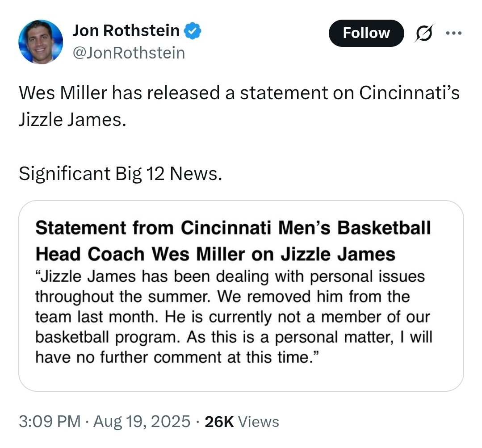Click the "throughout the summer" statement line
The width and height of the screenshot is (482, 448).
pos(222,296)
